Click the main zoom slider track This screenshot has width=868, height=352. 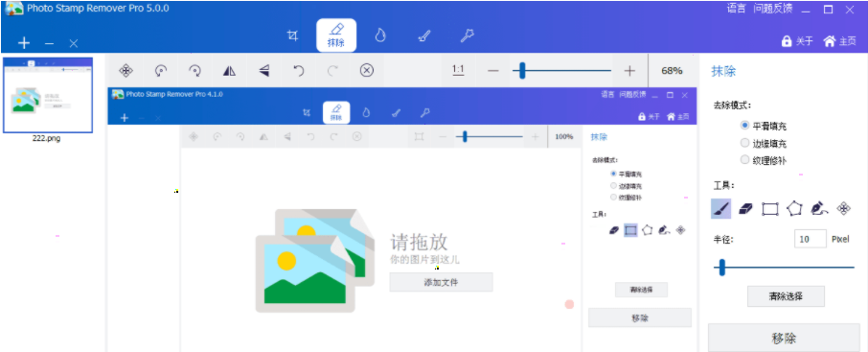[x=561, y=71]
